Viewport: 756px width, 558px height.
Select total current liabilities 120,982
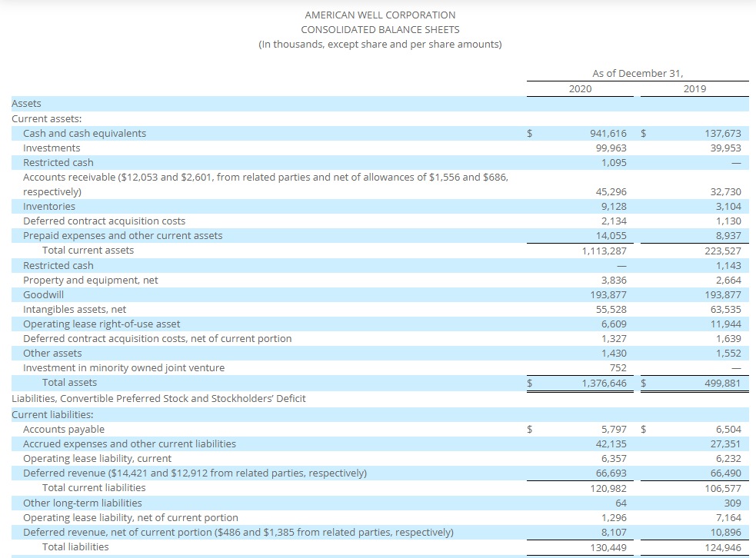(608, 489)
